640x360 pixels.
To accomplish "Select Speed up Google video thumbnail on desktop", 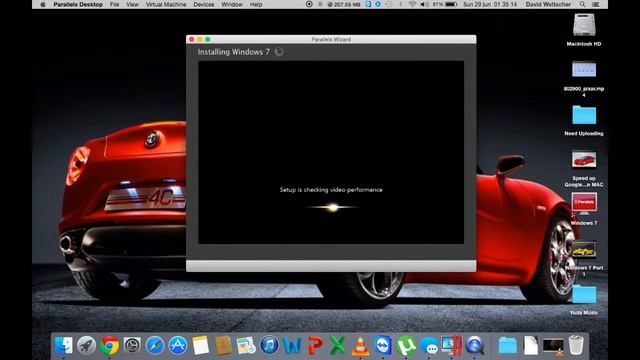I will [x=584, y=160].
